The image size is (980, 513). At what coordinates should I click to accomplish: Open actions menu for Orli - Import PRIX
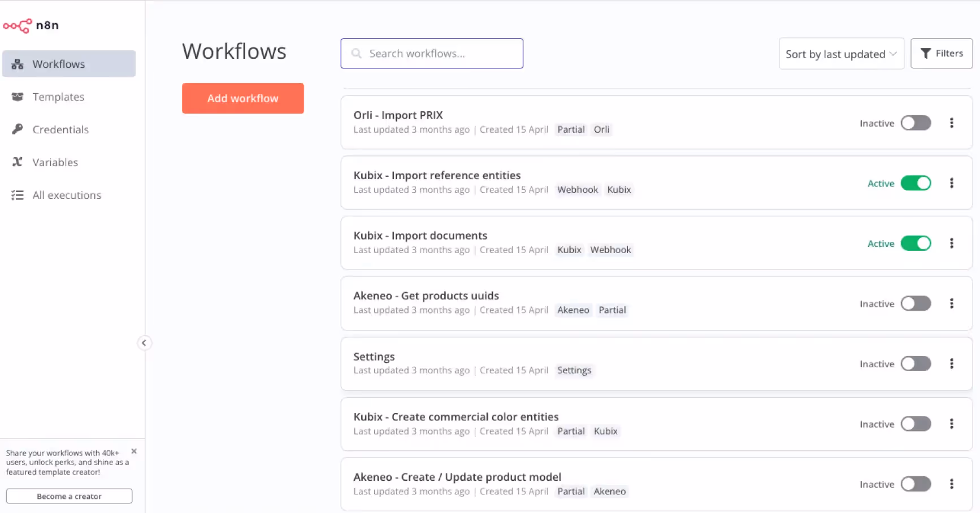(x=952, y=123)
